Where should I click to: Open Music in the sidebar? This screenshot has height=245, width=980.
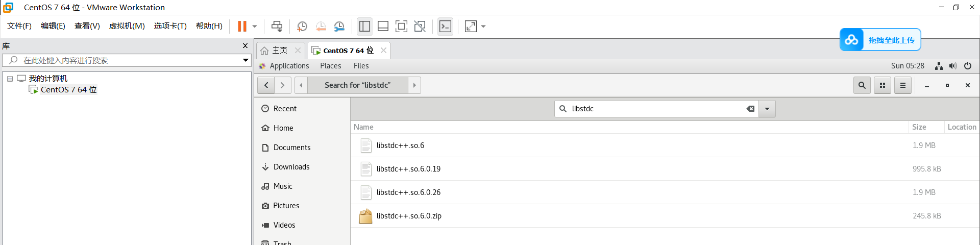click(302, 186)
